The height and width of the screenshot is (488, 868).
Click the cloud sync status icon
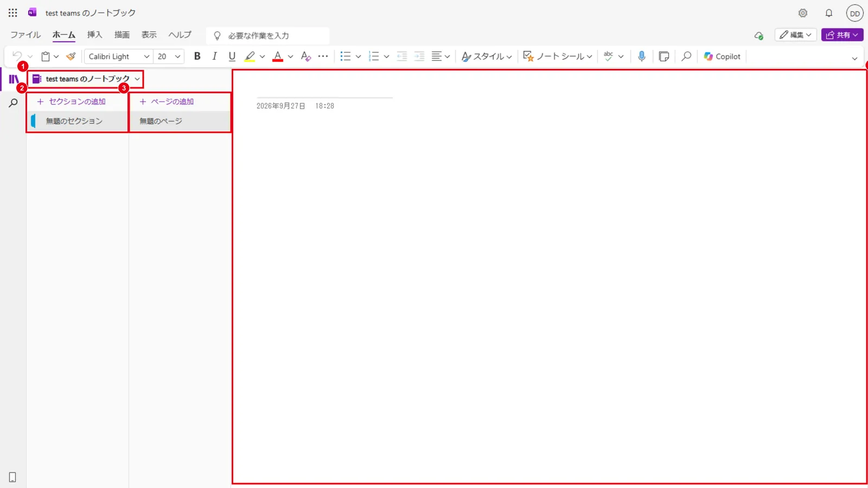[759, 35]
